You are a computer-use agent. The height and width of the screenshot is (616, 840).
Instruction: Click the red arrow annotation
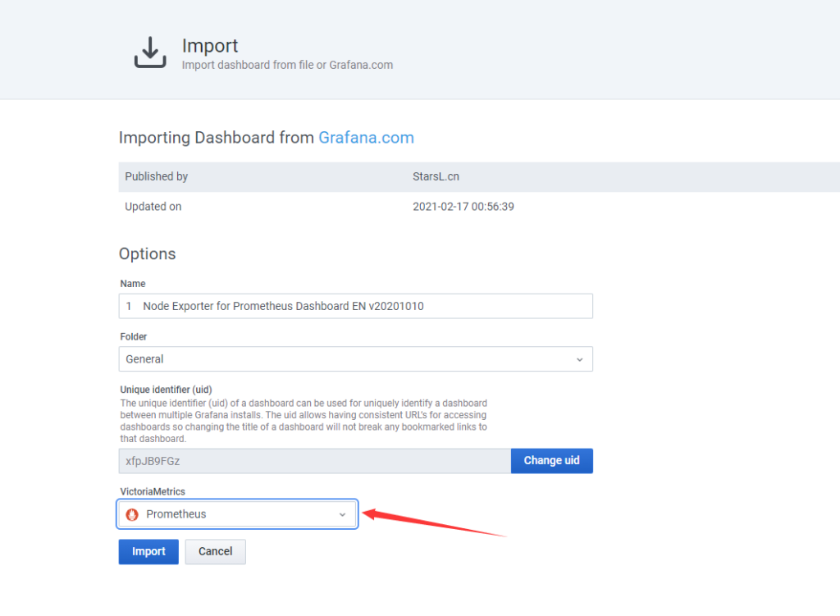click(435, 523)
